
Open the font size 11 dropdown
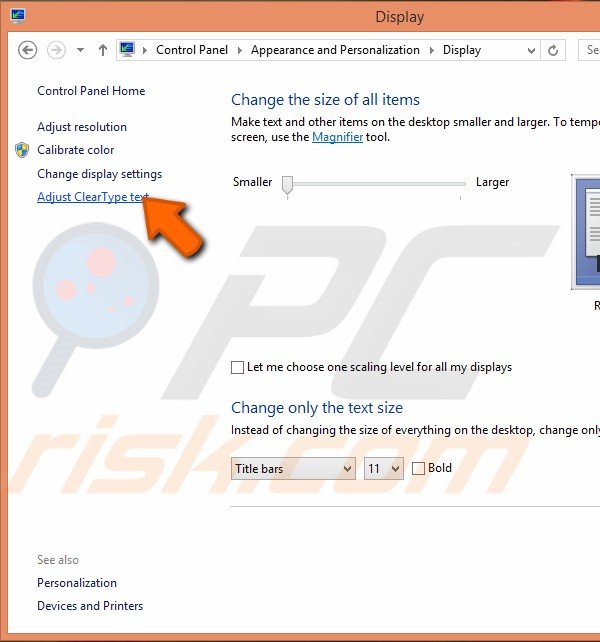pos(384,468)
